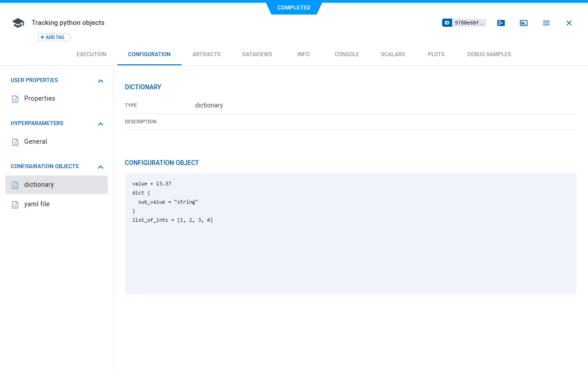
Task: Collapse the HYPERPARAMETERS section
Action: pyautogui.click(x=100, y=124)
